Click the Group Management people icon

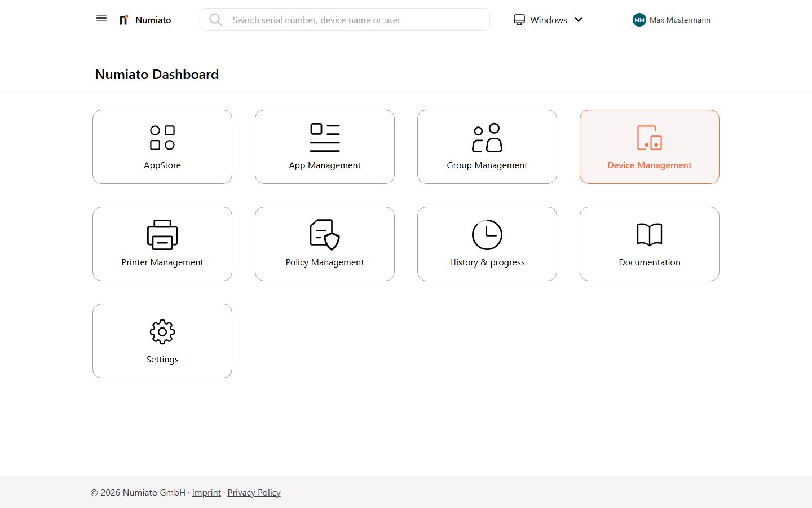[487, 137]
